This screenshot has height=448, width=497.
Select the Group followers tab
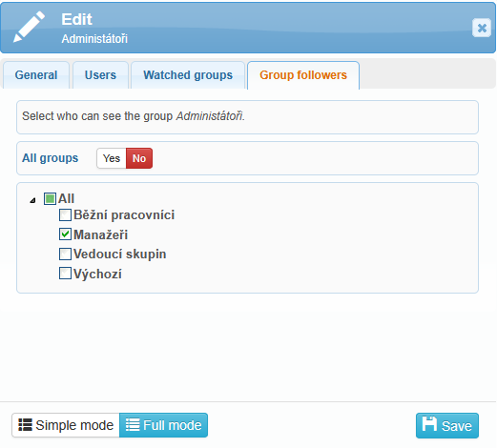[303, 75]
